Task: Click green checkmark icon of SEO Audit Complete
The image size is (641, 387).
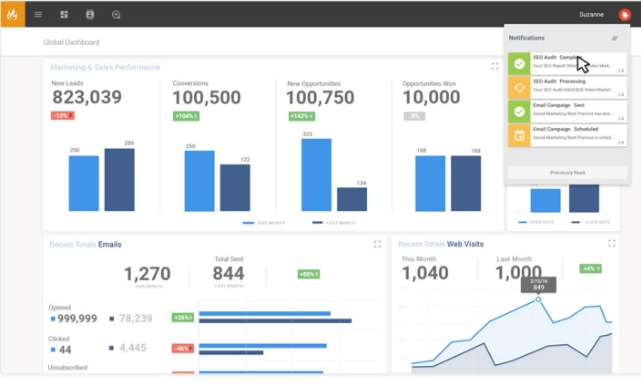Action: [519, 63]
